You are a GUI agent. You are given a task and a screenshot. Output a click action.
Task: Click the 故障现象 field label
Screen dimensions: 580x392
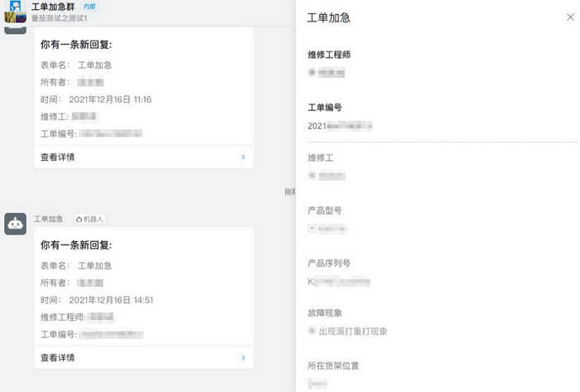coord(325,313)
